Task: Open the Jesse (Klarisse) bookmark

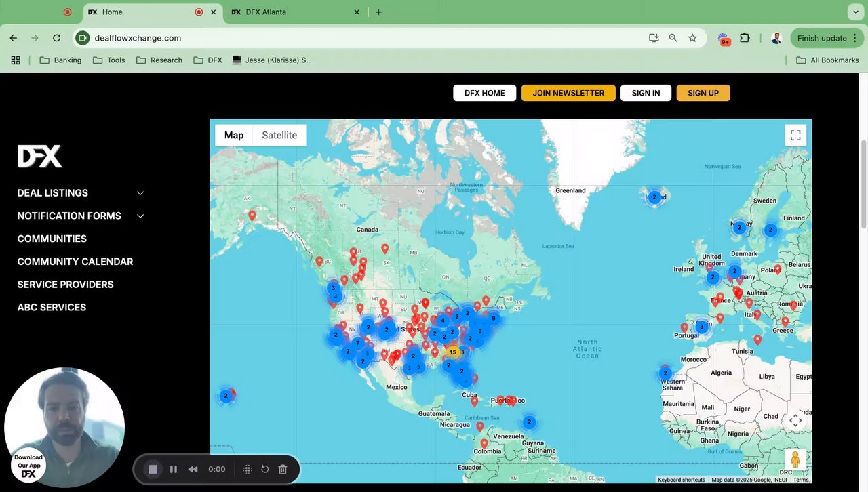Action: 272,60
